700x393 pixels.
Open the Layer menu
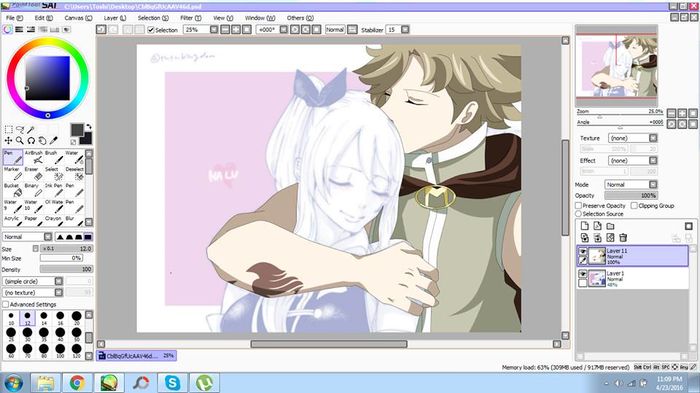tap(115, 18)
